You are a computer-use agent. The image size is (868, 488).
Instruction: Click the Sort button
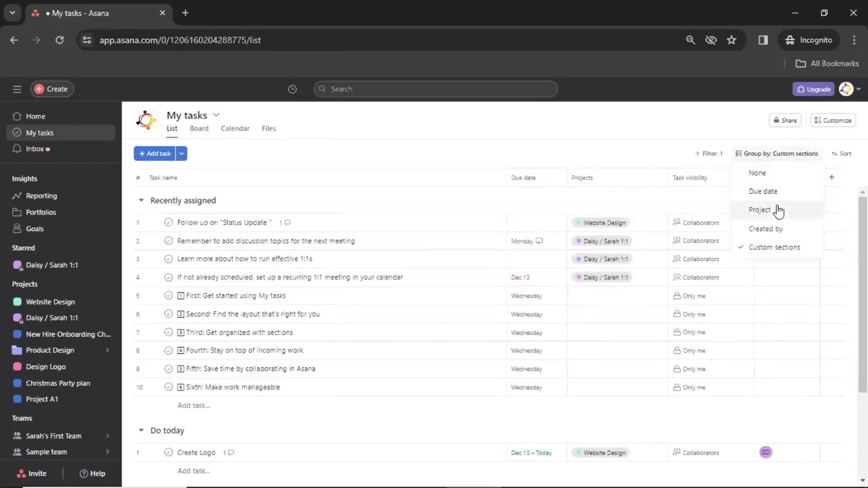pos(841,154)
